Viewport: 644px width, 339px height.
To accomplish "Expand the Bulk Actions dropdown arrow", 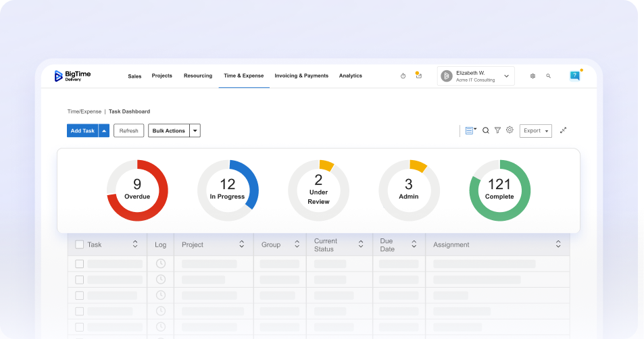I will (195, 131).
